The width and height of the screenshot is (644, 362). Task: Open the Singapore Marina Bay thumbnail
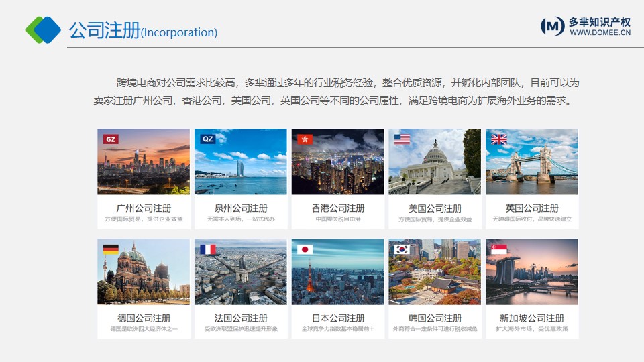click(x=532, y=271)
